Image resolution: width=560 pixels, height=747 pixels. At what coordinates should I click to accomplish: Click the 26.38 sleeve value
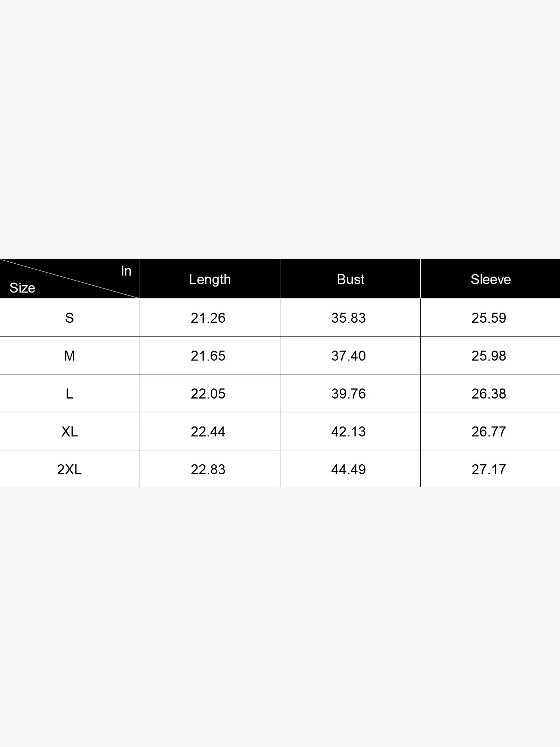pos(489,394)
